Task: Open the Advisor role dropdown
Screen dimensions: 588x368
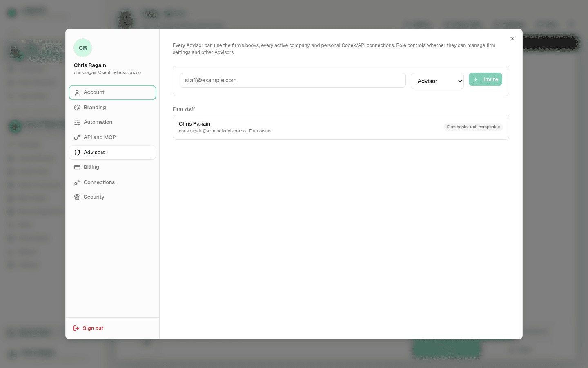Action: click(437, 81)
